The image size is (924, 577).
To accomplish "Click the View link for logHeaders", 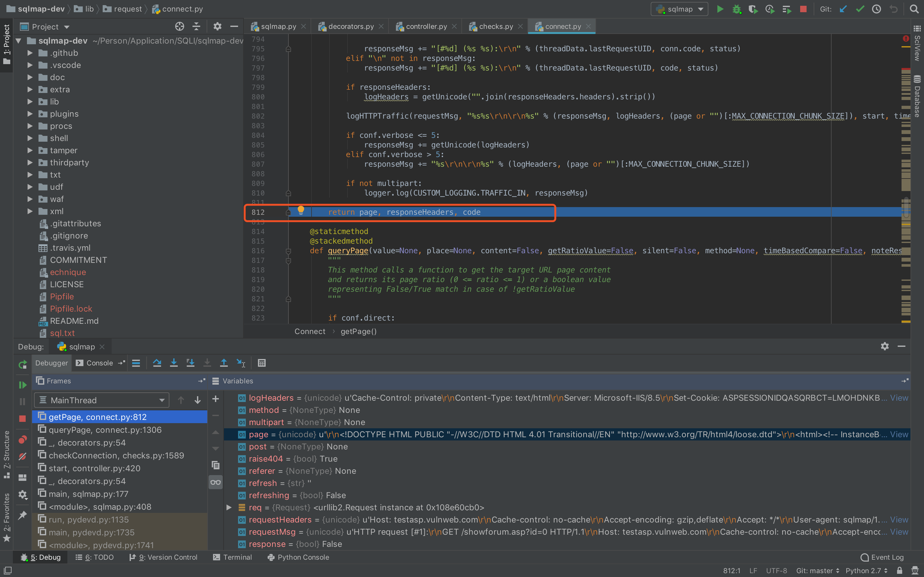I will click(899, 397).
